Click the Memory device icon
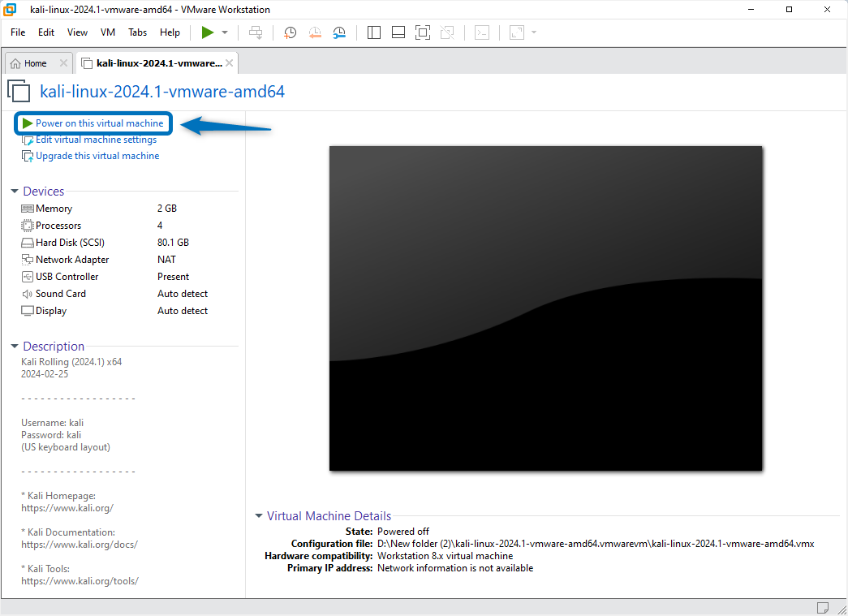 coord(27,209)
